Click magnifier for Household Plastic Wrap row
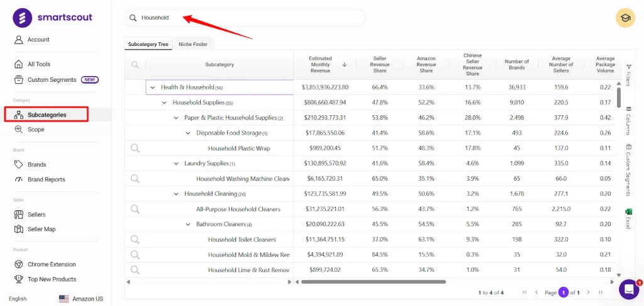This screenshot has width=644, height=306. (x=135, y=148)
